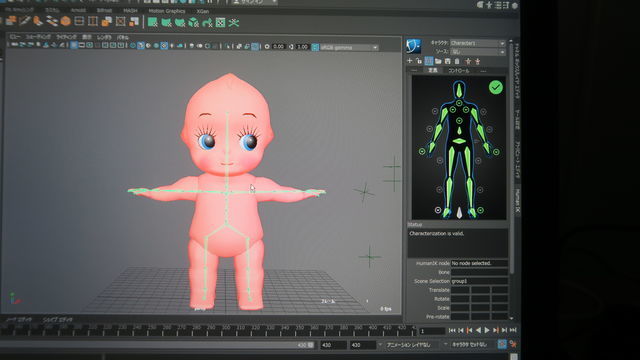Open the MASH shelf tab

pos(130,11)
